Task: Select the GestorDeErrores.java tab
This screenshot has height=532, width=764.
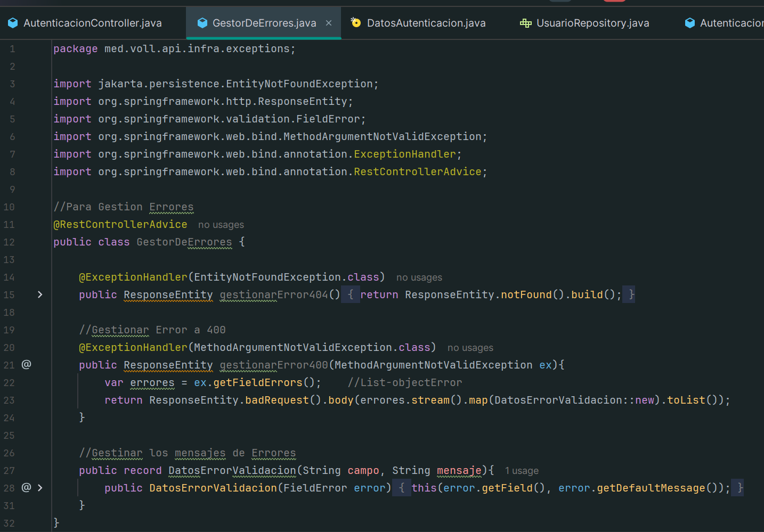Action: pyautogui.click(x=264, y=23)
